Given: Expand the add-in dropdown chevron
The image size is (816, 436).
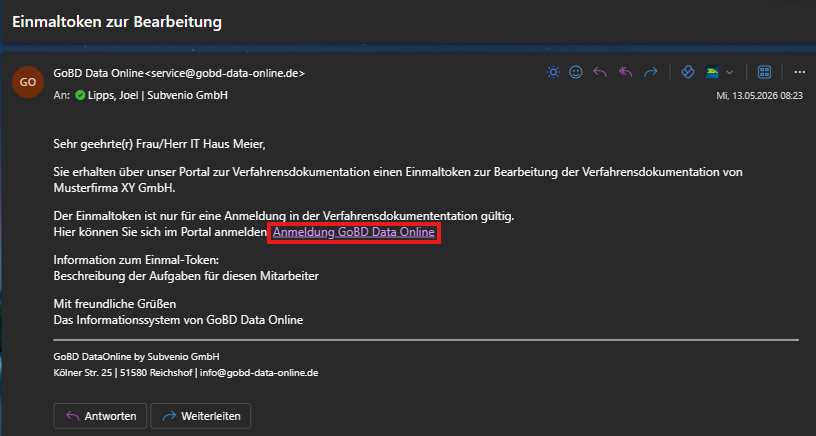Looking at the screenshot, I should (x=730, y=73).
